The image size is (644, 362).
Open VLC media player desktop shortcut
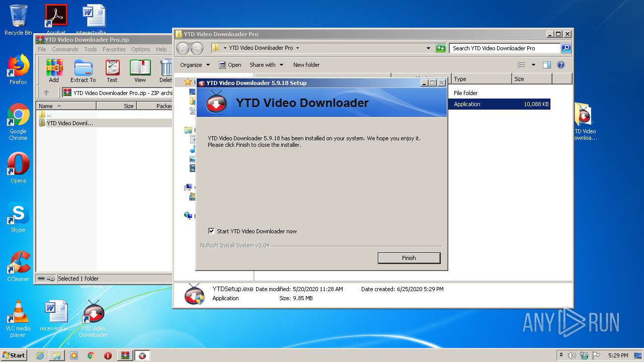[x=18, y=319]
